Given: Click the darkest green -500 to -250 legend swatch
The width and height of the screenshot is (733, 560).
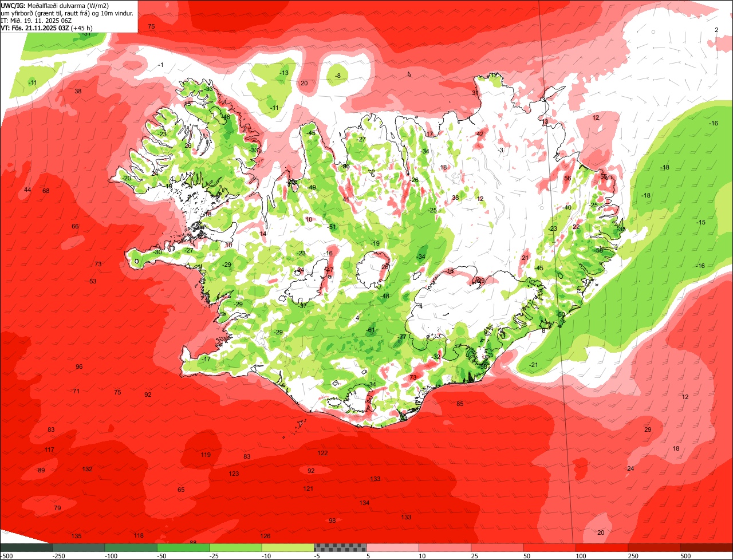Looking at the screenshot, I should point(26,547).
